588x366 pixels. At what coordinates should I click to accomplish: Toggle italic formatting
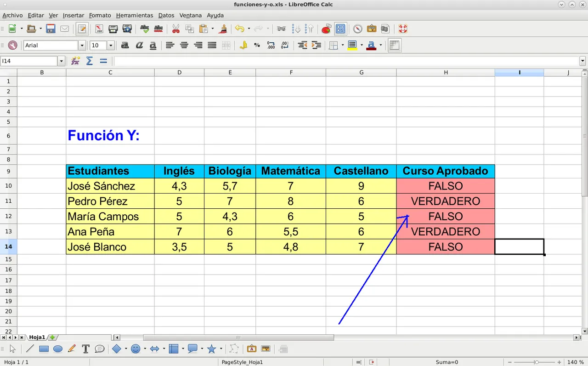(140, 45)
